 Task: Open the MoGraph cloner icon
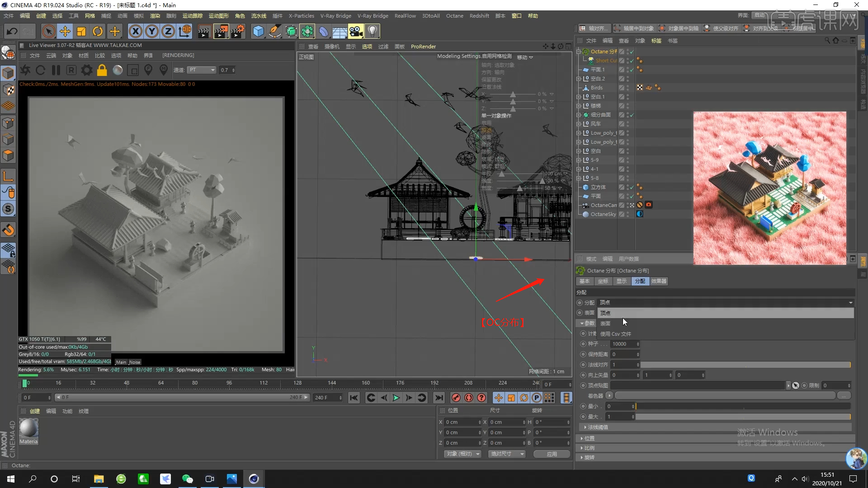point(307,31)
